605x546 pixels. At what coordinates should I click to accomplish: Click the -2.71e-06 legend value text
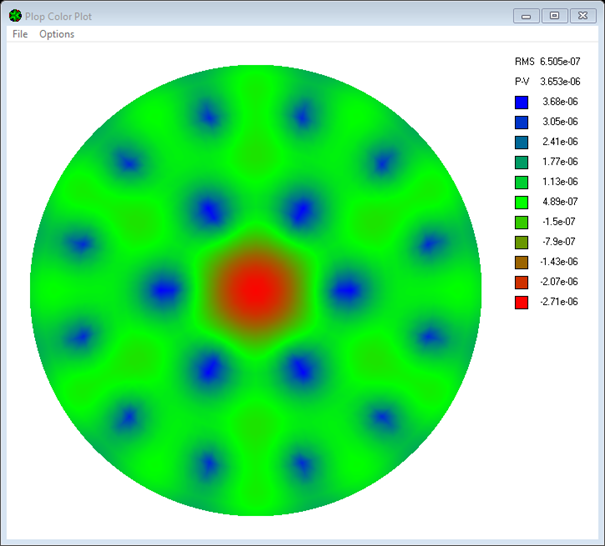pyautogui.click(x=559, y=301)
